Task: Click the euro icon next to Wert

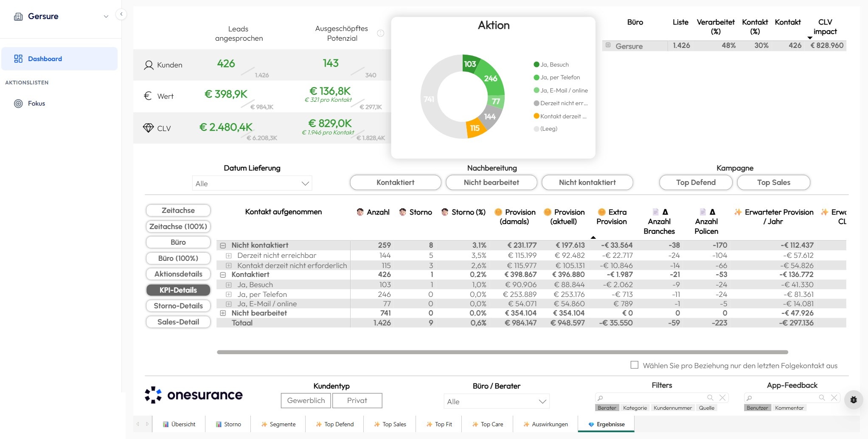Action: click(148, 96)
